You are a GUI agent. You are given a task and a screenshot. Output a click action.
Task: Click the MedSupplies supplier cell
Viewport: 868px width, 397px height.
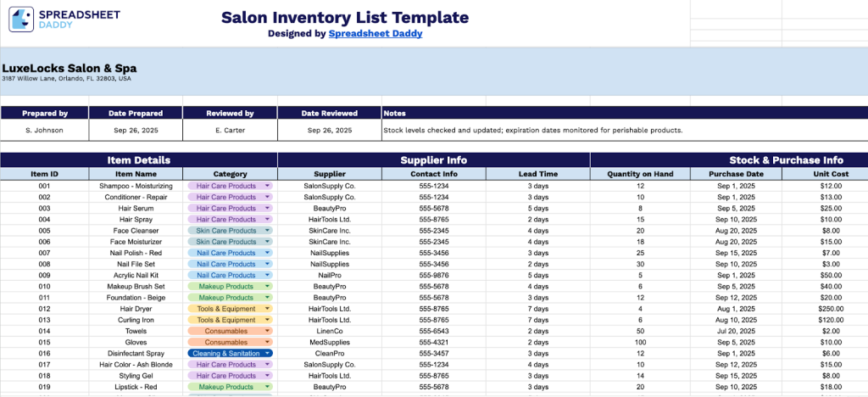point(330,342)
